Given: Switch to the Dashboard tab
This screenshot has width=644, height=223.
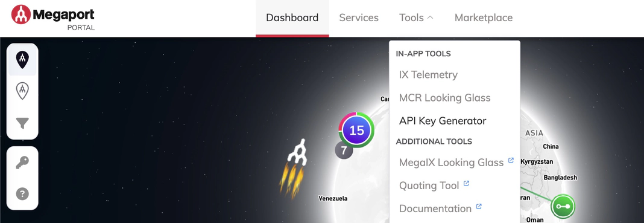Looking at the screenshot, I should [292, 18].
